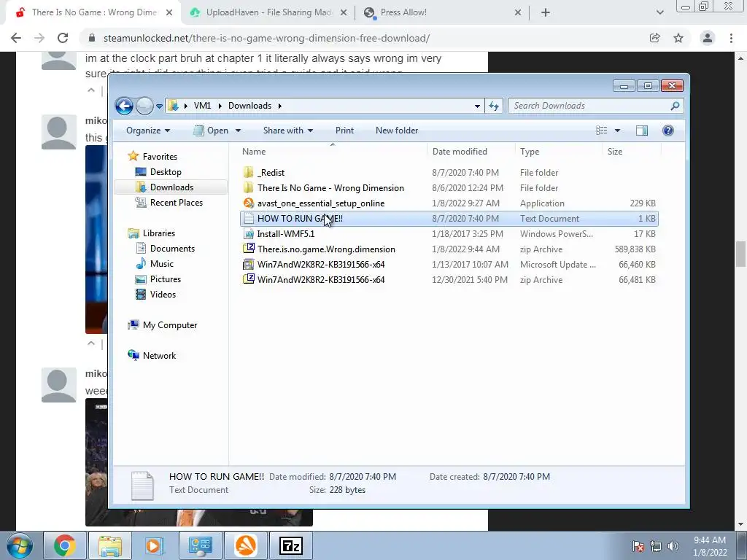Open Avast from the taskbar

point(246,545)
